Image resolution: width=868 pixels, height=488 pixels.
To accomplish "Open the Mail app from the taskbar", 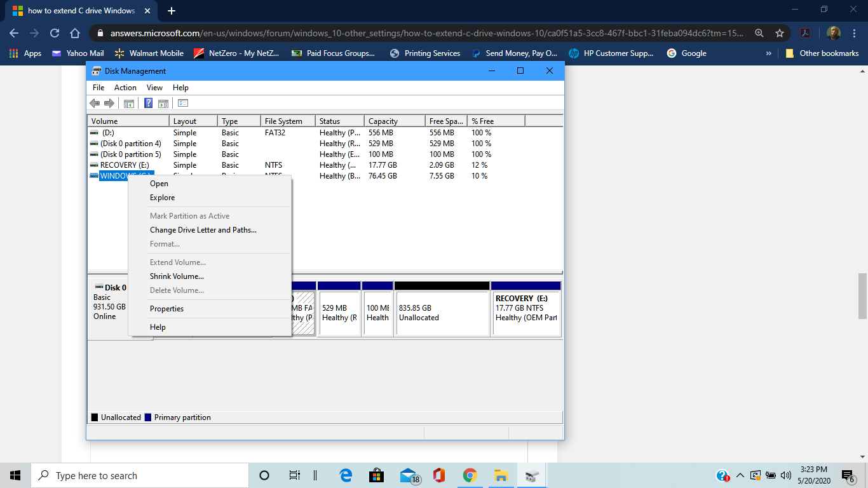I will [409, 475].
